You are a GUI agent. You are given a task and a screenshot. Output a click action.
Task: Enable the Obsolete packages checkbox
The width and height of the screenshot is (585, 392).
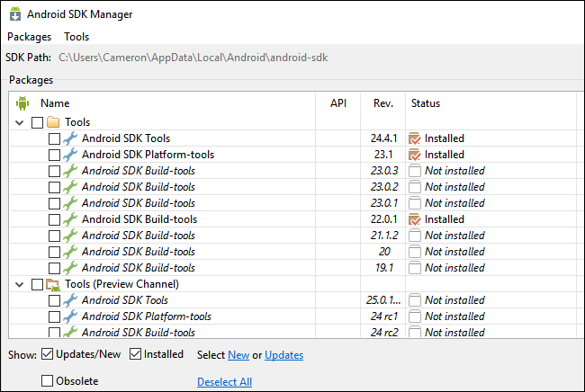(48, 381)
